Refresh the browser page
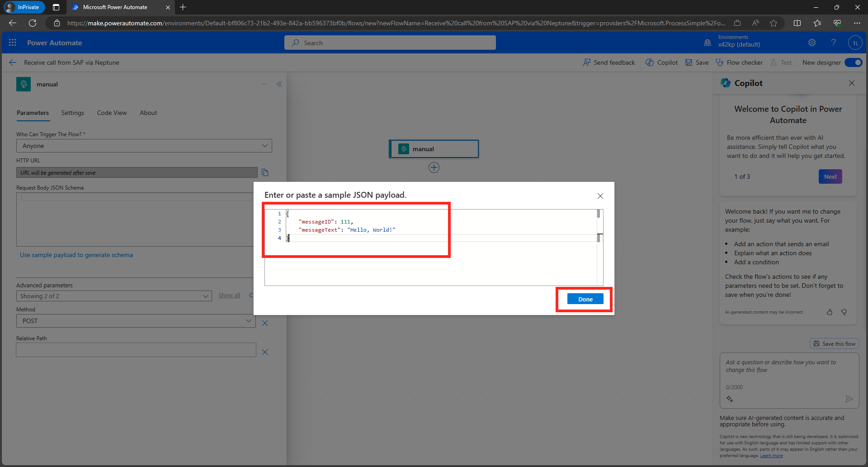 point(33,23)
